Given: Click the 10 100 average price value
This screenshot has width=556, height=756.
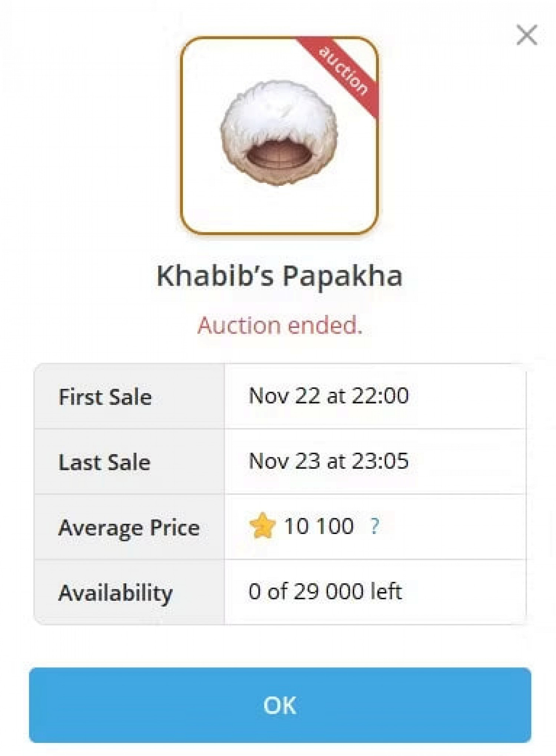Looking at the screenshot, I should pyautogui.click(x=319, y=526).
